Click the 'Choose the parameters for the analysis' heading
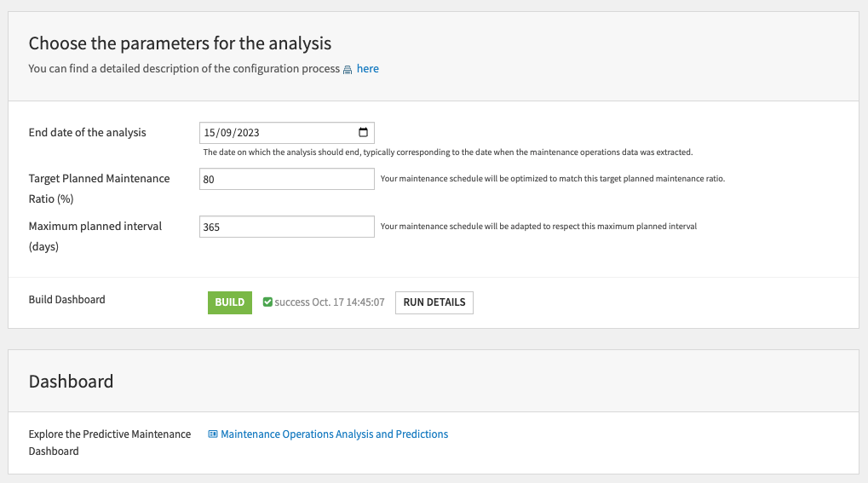868x483 pixels. [180, 43]
